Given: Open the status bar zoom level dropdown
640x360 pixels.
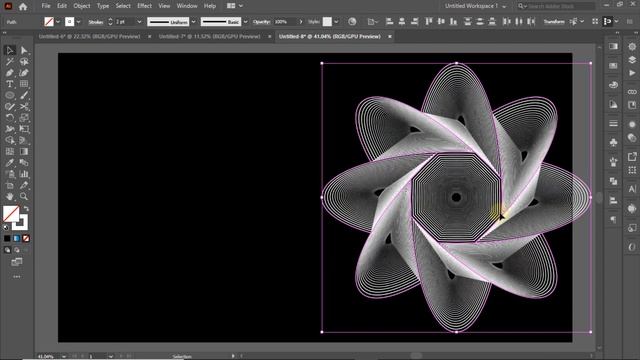Looking at the screenshot, I should [64, 356].
